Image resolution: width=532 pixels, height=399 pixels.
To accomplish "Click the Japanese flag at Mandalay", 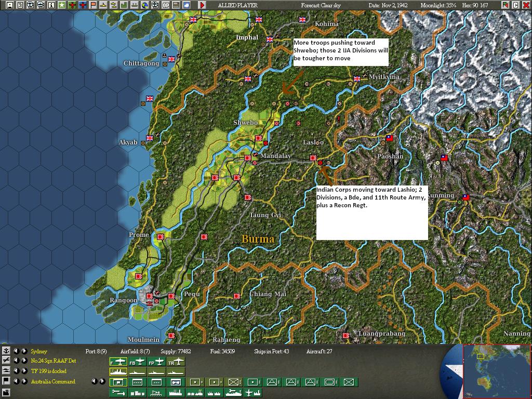I will 248,158.
